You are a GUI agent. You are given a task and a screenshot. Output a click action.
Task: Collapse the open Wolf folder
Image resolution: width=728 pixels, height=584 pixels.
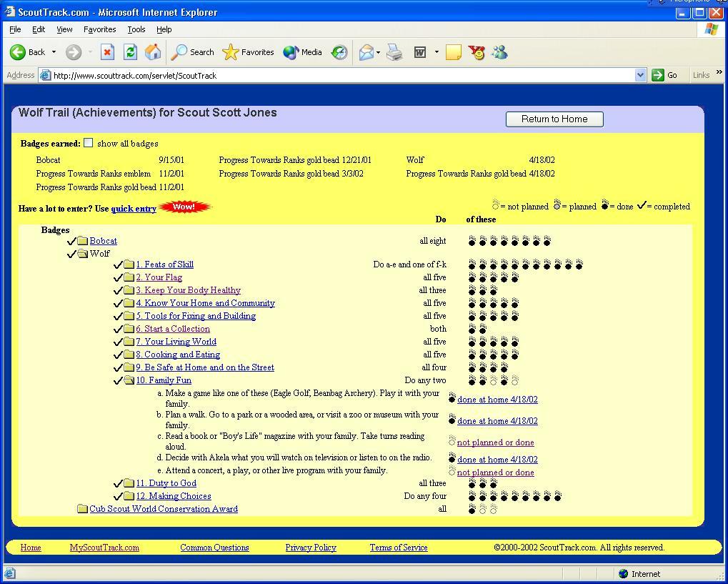[x=83, y=254]
